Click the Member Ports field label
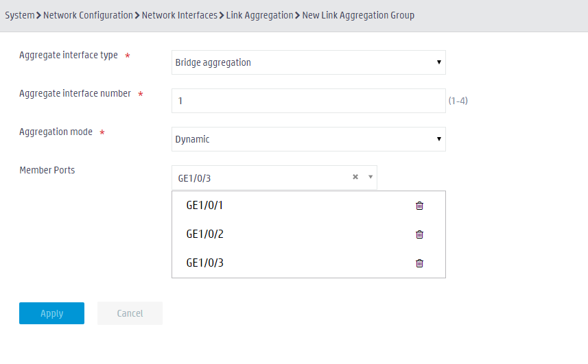 [47, 170]
